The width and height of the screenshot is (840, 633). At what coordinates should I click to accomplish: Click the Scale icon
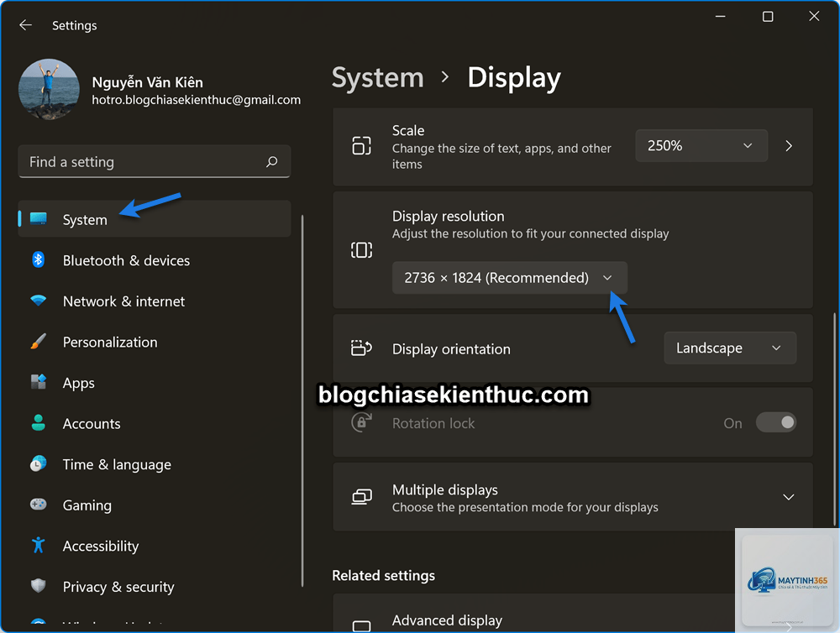point(361,146)
